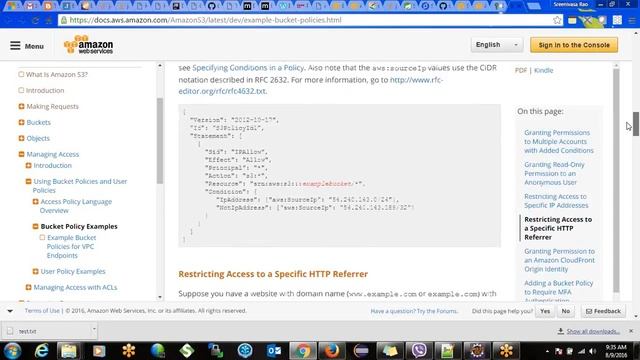This screenshot has height=360, width=640.
Task: Jump to Restricting Access to Specific IP Addresses
Action: [556, 201]
